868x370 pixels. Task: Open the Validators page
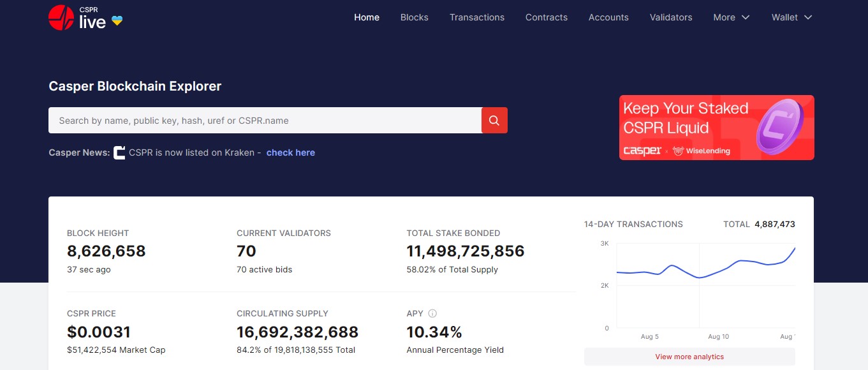[671, 17]
